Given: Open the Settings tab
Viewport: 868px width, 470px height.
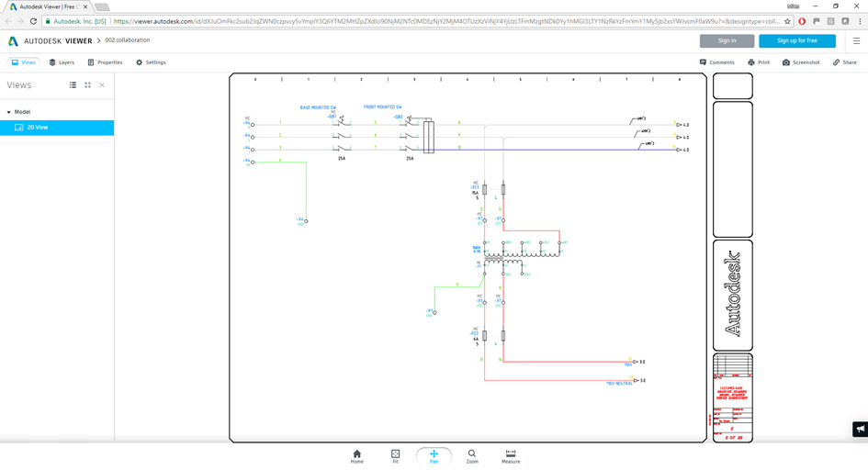Looking at the screenshot, I should point(151,62).
